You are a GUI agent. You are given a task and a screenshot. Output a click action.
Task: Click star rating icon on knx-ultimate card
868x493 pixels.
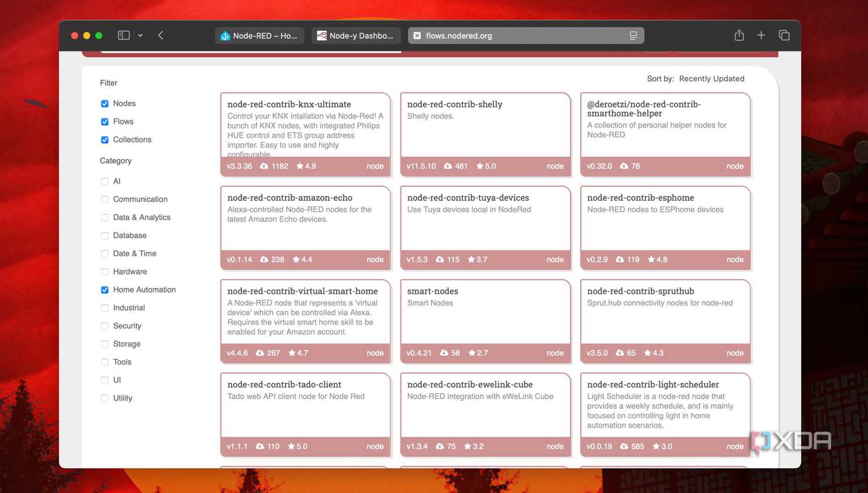[300, 166]
